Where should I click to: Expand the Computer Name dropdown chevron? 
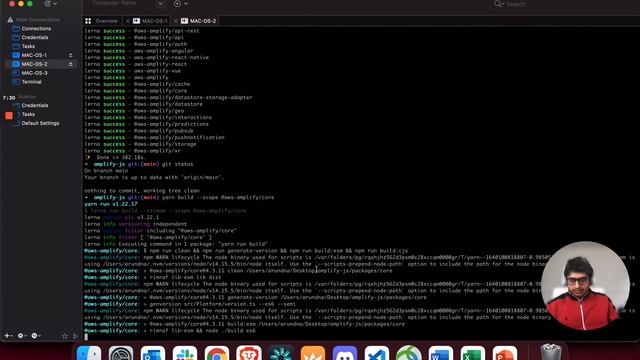(160, 4)
